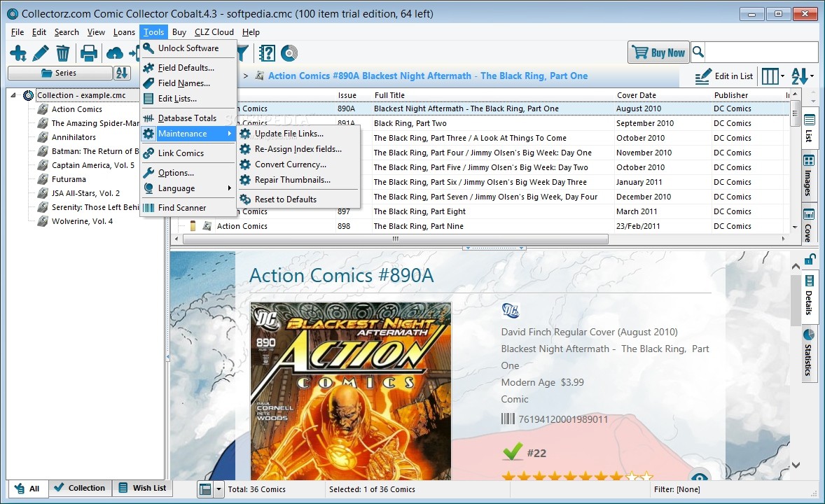Choose Options... in Tools menu

pyautogui.click(x=188, y=173)
